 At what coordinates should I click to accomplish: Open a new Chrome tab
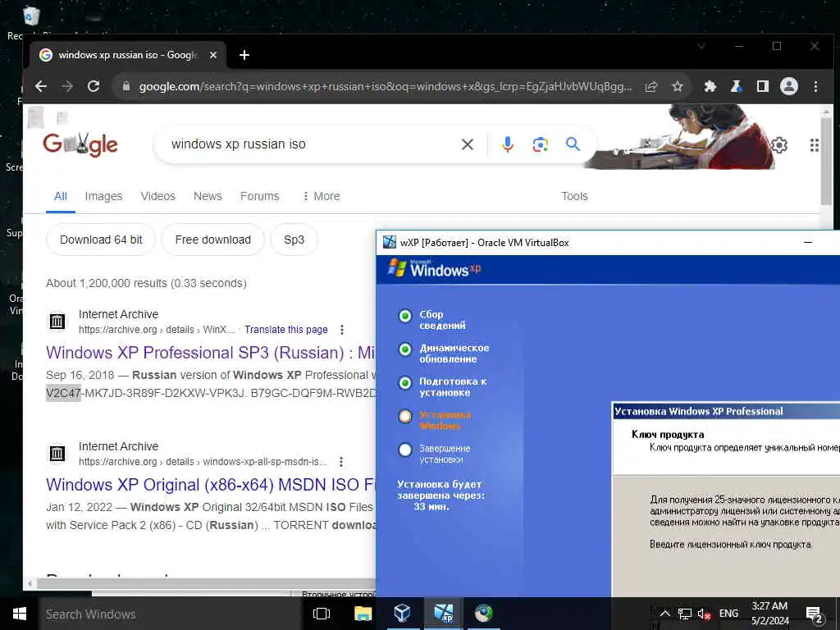[244, 55]
